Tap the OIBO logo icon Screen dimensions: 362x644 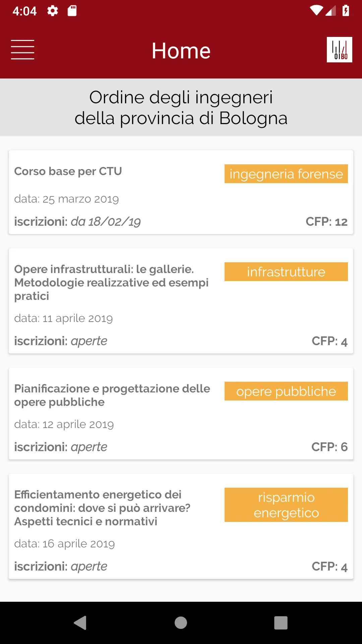click(339, 50)
